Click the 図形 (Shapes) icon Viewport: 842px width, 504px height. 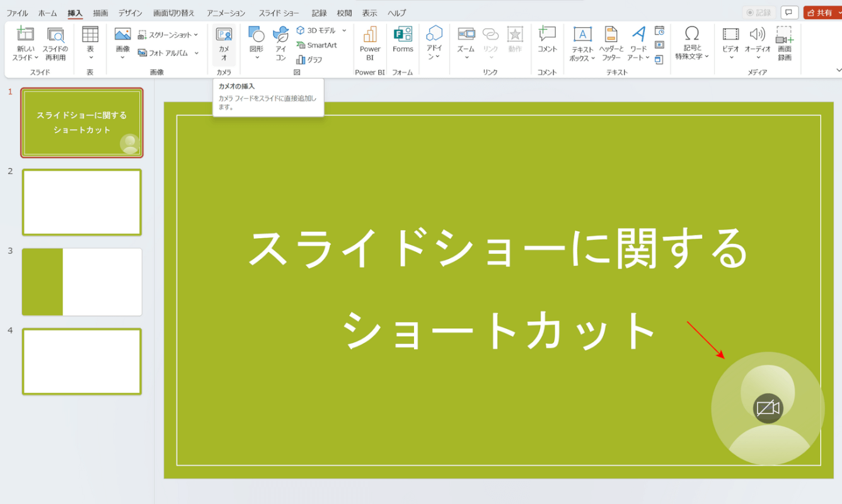click(257, 34)
